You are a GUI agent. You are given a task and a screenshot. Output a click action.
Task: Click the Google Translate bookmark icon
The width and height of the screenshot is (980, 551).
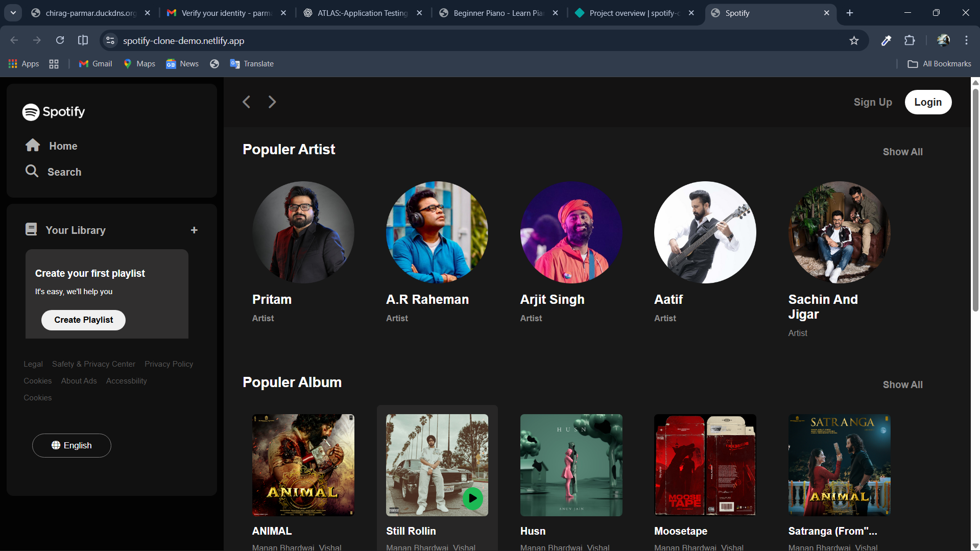[x=235, y=63]
